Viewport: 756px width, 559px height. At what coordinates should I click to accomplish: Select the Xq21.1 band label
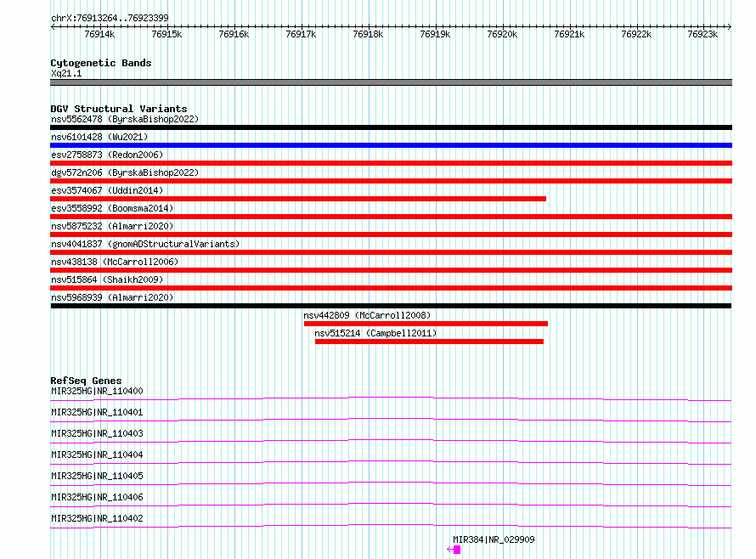(x=66, y=73)
